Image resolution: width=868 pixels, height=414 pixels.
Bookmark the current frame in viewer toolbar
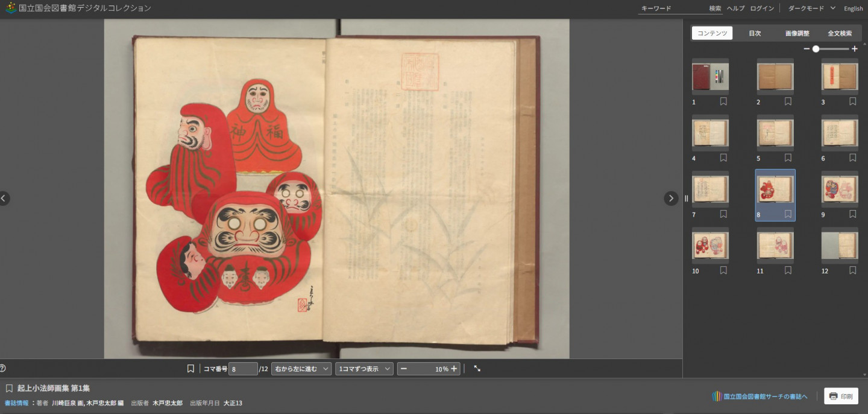coord(190,369)
